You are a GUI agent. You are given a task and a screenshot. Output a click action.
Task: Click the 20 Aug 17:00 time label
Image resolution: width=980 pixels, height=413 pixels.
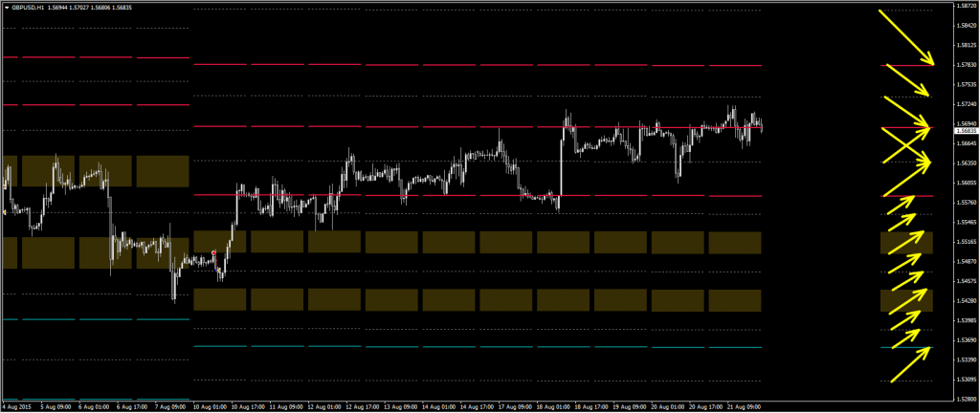[705, 406]
